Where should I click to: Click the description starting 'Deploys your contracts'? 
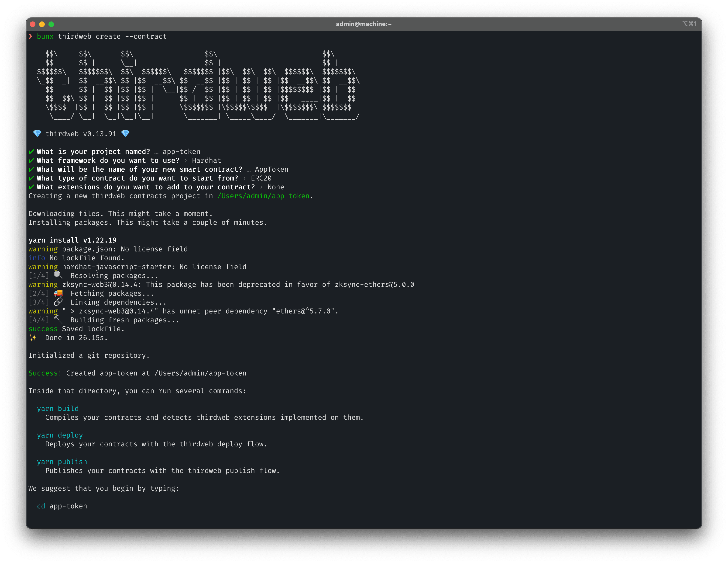click(x=156, y=444)
